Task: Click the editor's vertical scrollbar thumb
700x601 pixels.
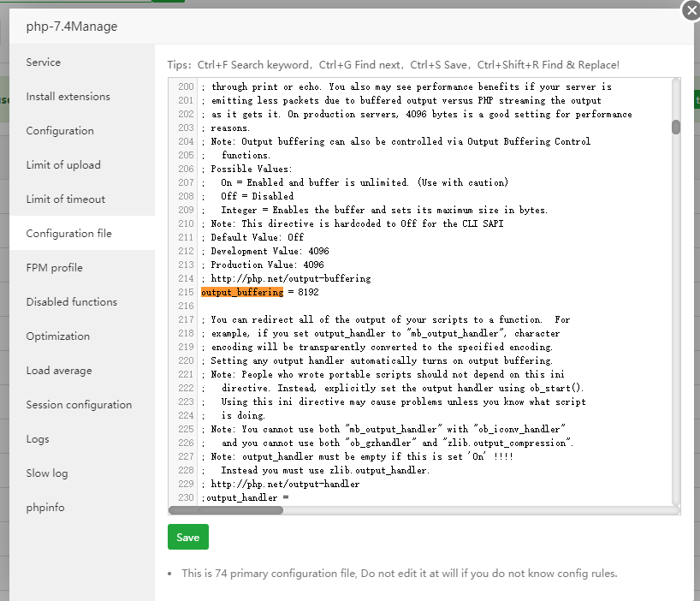Action: (x=676, y=127)
